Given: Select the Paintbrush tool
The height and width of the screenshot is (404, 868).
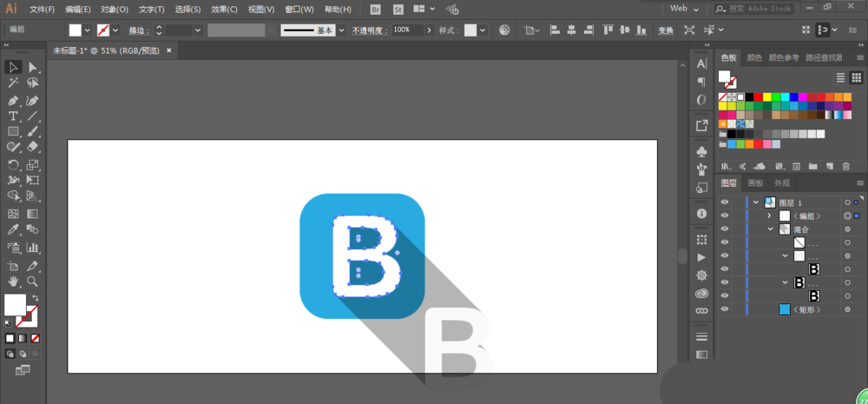Looking at the screenshot, I should (x=33, y=131).
